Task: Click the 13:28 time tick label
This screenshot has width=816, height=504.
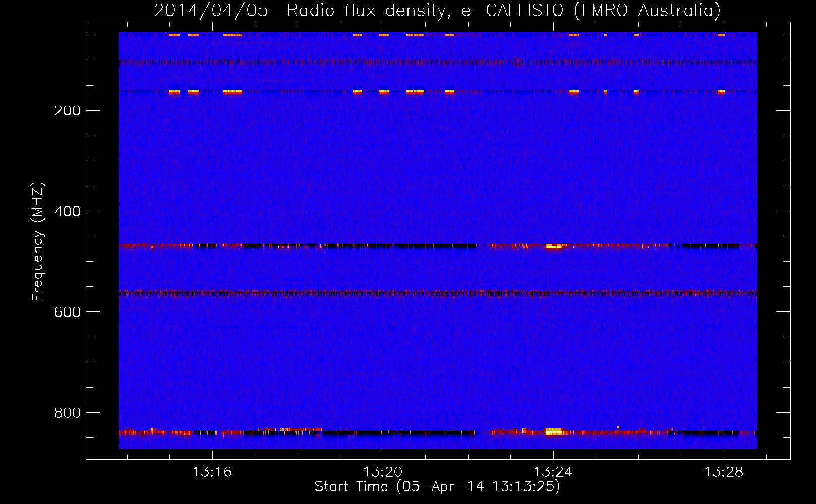Action: [x=724, y=472]
